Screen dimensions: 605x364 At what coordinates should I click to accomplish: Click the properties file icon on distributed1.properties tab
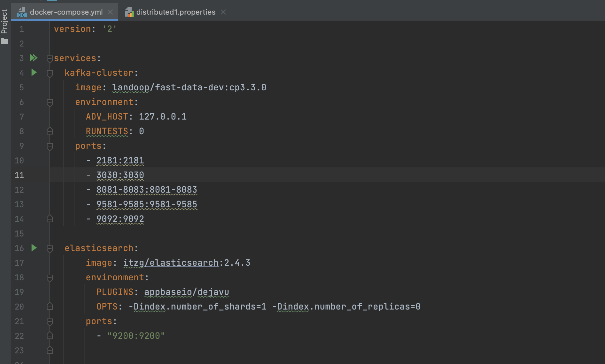pyautogui.click(x=130, y=12)
